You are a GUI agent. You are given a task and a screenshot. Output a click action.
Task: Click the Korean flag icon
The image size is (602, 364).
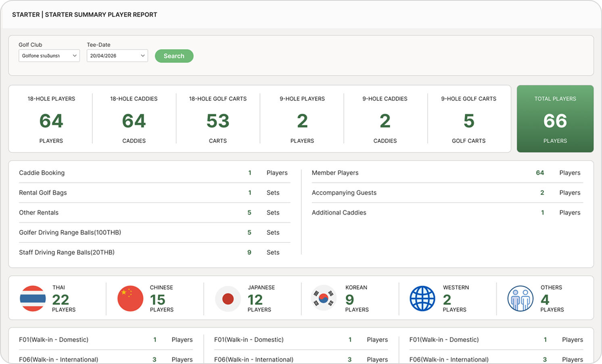(324, 299)
